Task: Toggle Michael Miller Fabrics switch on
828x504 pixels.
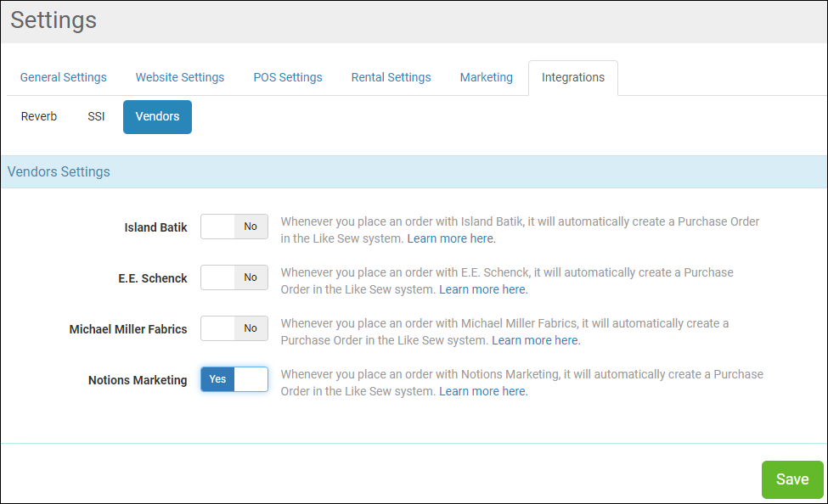Action: 234,328
